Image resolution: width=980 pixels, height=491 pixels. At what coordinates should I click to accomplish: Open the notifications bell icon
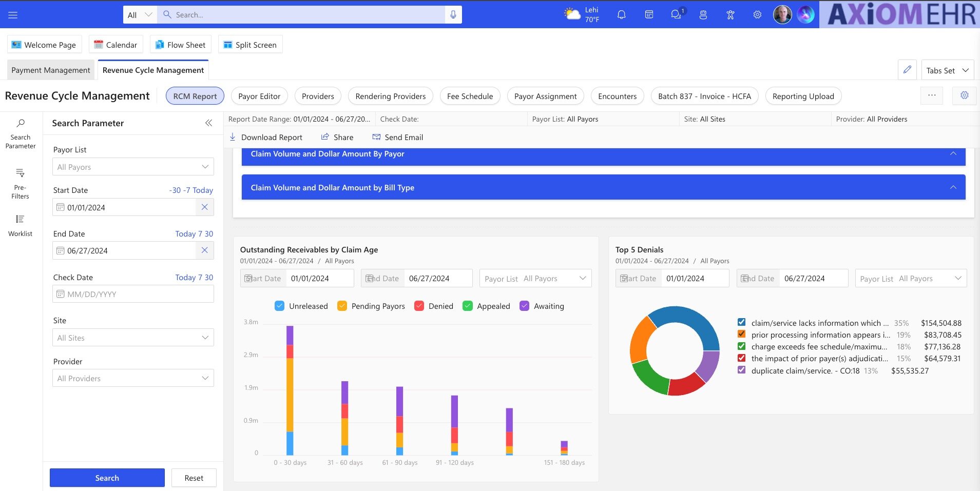pyautogui.click(x=621, y=15)
